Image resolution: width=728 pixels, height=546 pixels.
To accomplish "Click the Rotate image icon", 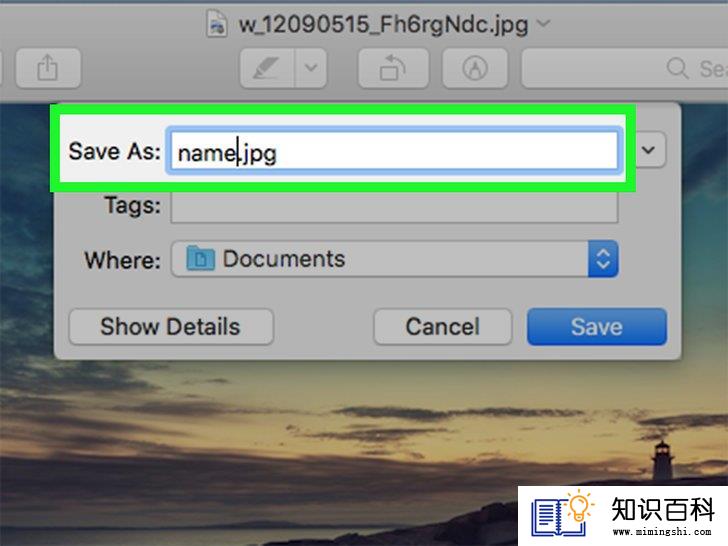I will [x=393, y=68].
